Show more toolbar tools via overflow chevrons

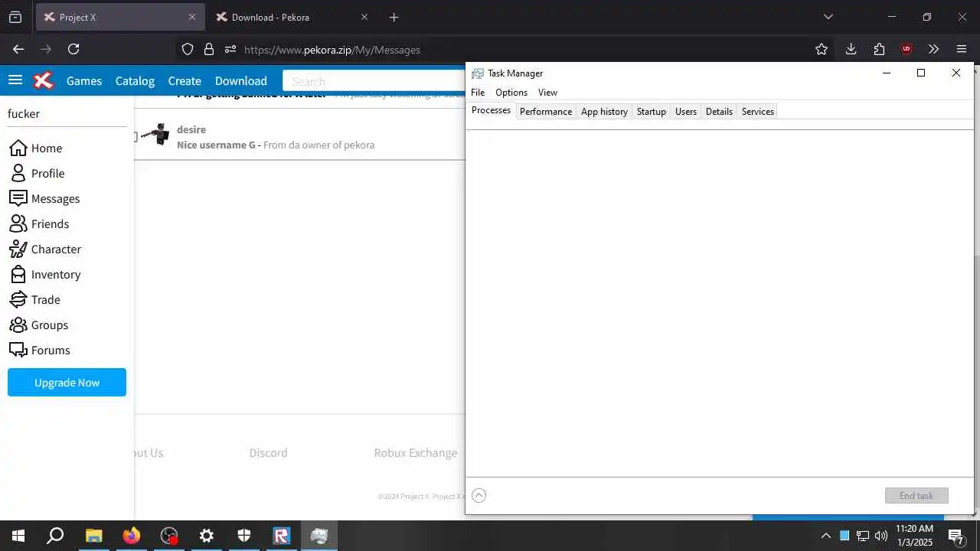(x=933, y=49)
